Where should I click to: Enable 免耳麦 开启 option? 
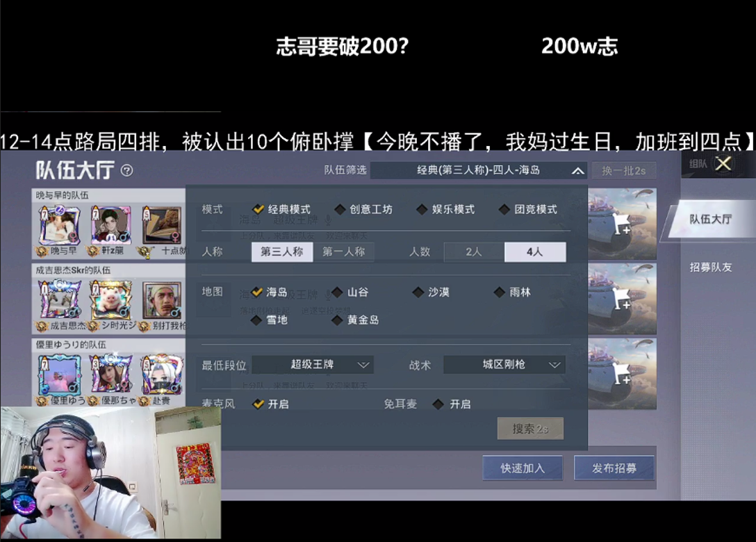tap(438, 403)
